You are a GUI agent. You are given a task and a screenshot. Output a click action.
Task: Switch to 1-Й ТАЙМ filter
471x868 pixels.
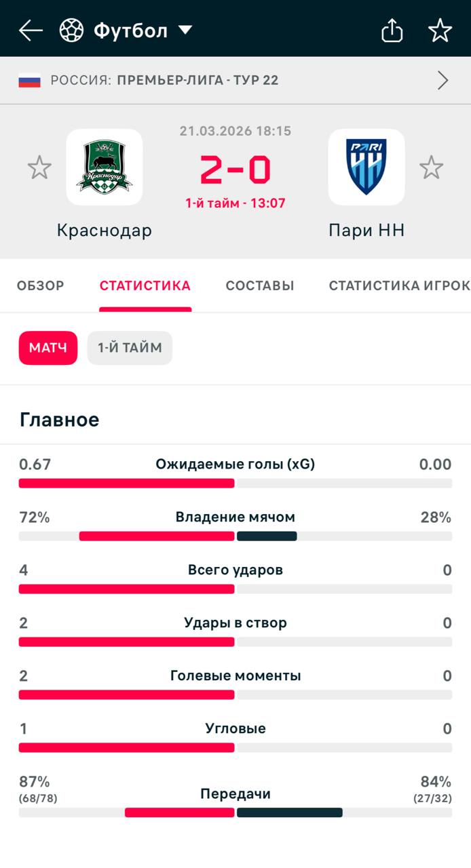click(x=130, y=348)
